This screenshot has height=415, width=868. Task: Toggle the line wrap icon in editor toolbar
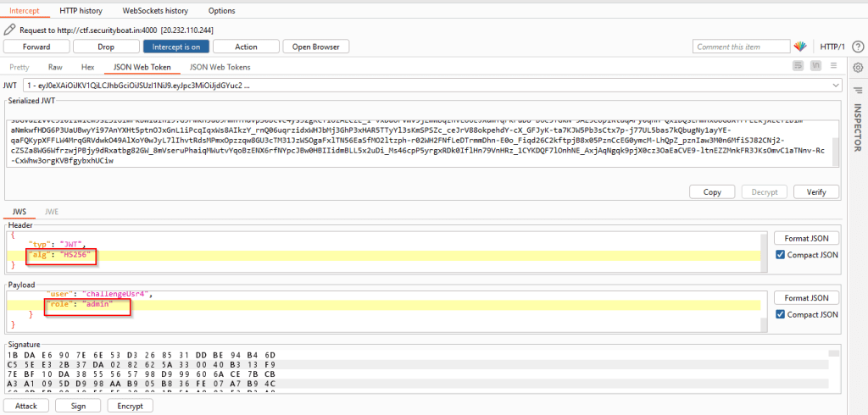[x=798, y=66]
